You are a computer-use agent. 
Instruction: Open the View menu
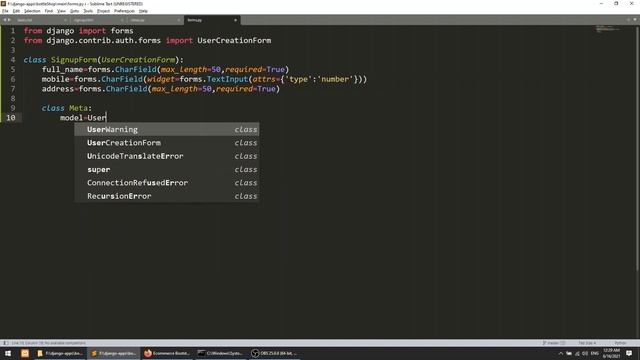point(61,11)
